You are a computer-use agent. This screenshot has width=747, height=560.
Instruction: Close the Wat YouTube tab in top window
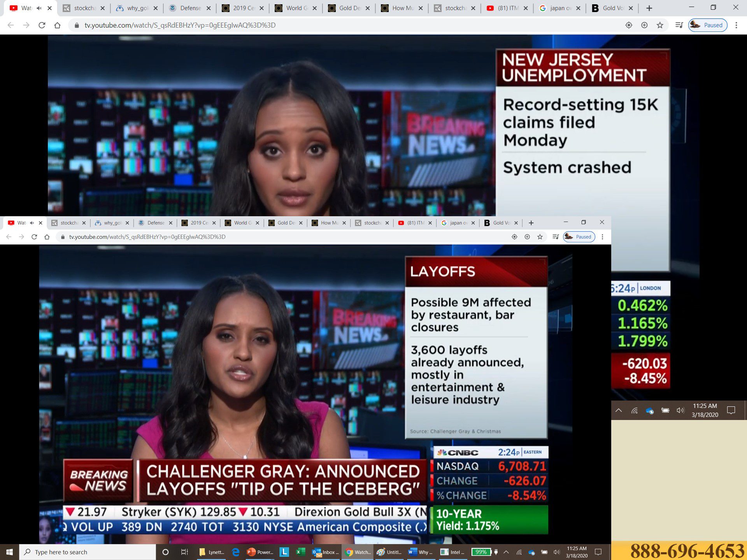pyautogui.click(x=49, y=8)
